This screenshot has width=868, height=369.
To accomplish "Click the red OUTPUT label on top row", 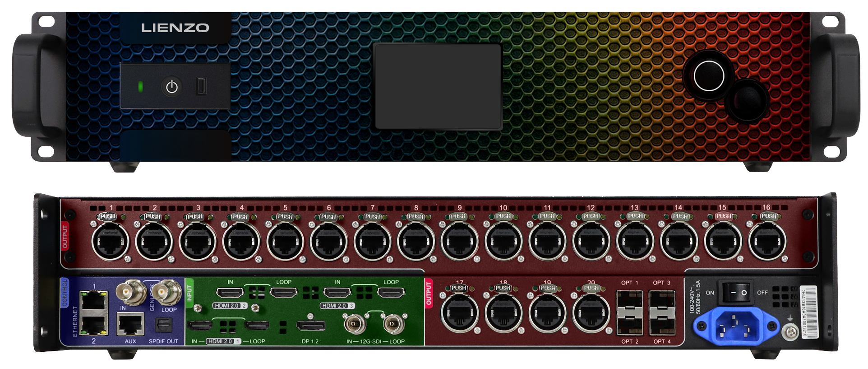I will pos(65,236).
